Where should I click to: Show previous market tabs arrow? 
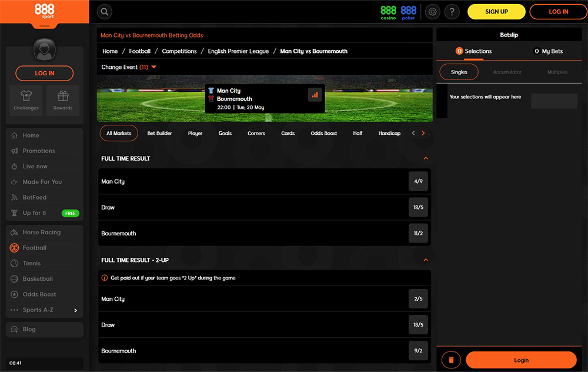[413, 133]
